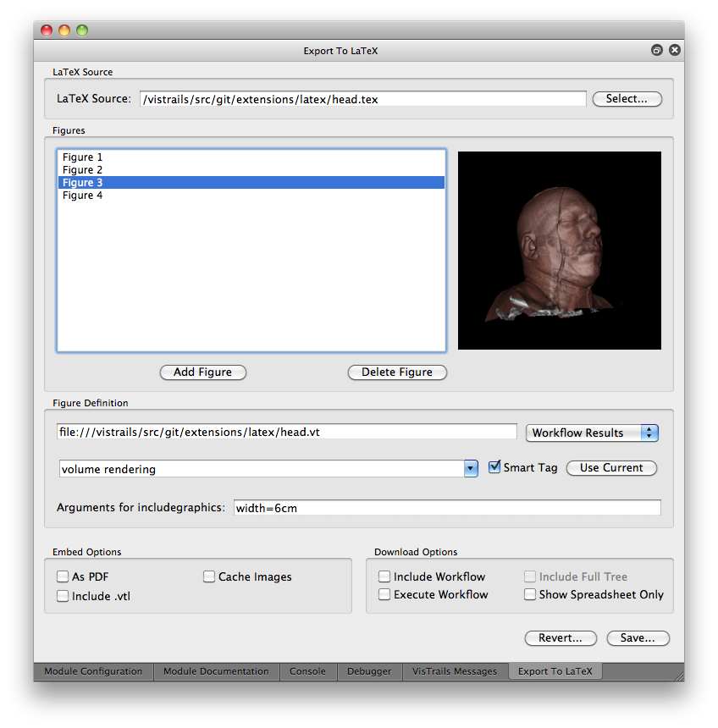Switch to the Module Configuration tab
The width and height of the screenshot is (718, 728).
click(93, 671)
